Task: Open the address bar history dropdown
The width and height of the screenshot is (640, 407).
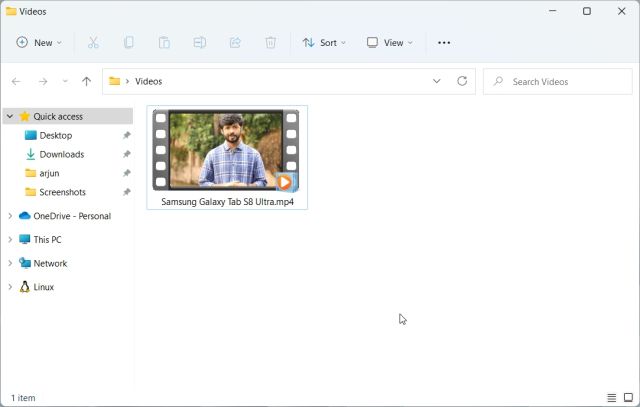Action: (x=436, y=81)
